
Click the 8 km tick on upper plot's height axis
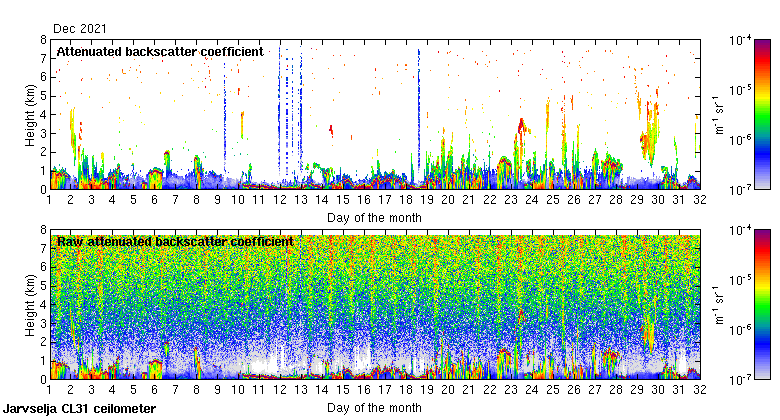[43, 40]
